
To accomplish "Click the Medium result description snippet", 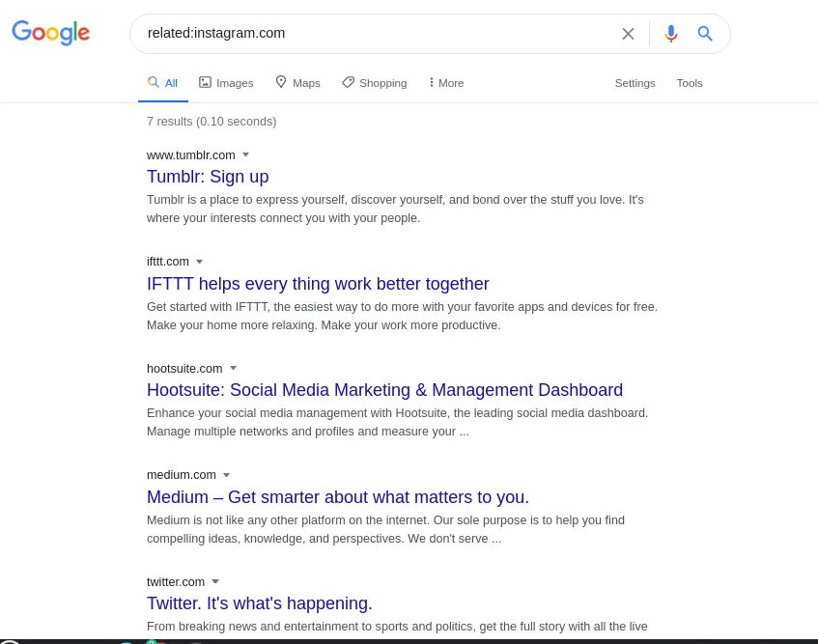I will (385, 529).
